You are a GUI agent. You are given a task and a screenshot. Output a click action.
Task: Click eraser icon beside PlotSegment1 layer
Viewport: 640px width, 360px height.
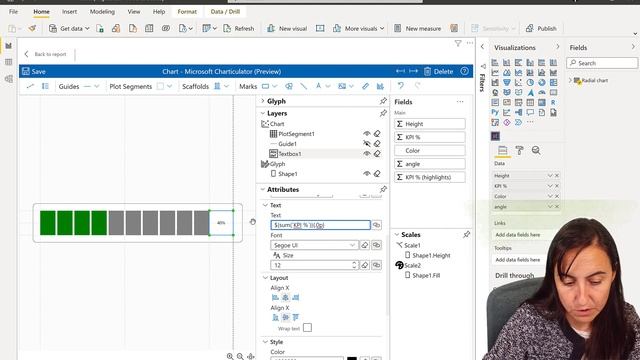pyautogui.click(x=377, y=133)
